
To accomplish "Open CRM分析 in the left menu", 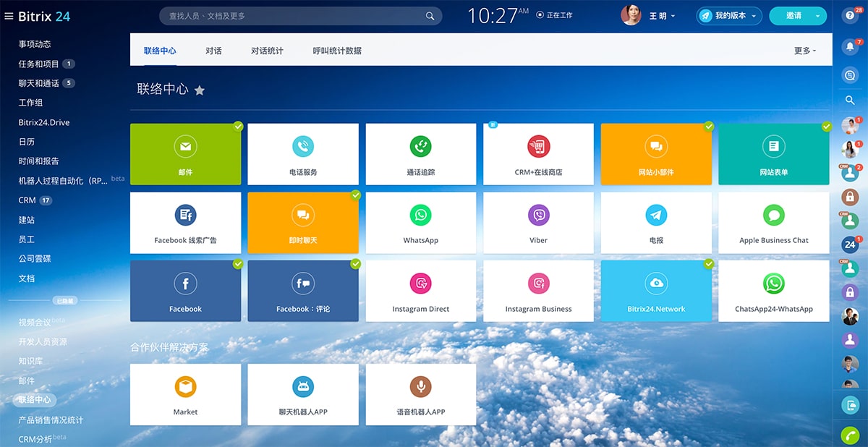I will click(35, 439).
